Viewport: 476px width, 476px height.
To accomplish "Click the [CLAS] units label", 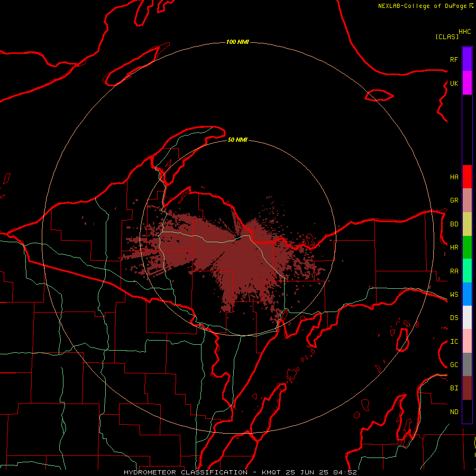I will [447, 36].
